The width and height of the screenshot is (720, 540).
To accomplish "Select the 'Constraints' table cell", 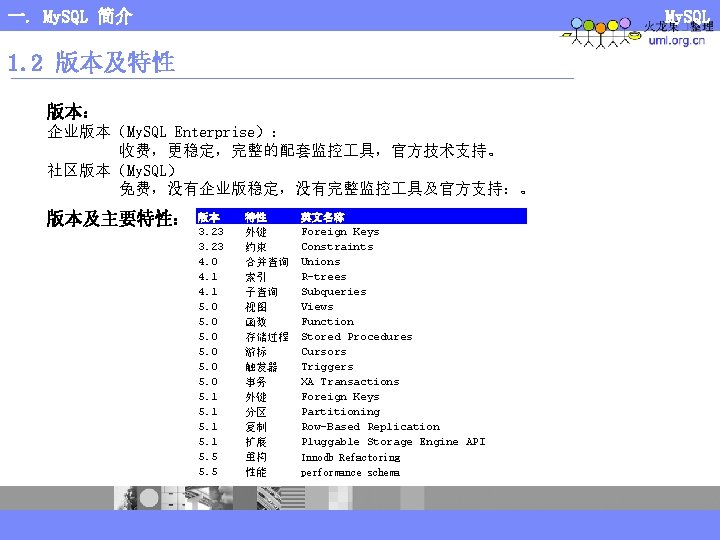I will (x=337, y=247).
